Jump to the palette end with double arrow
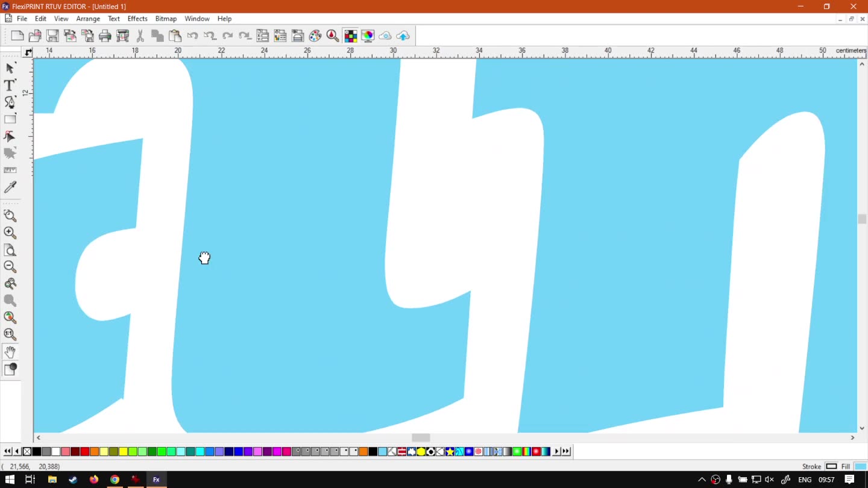The width and height of the screenshot is (868, 488). pos(566,451)
